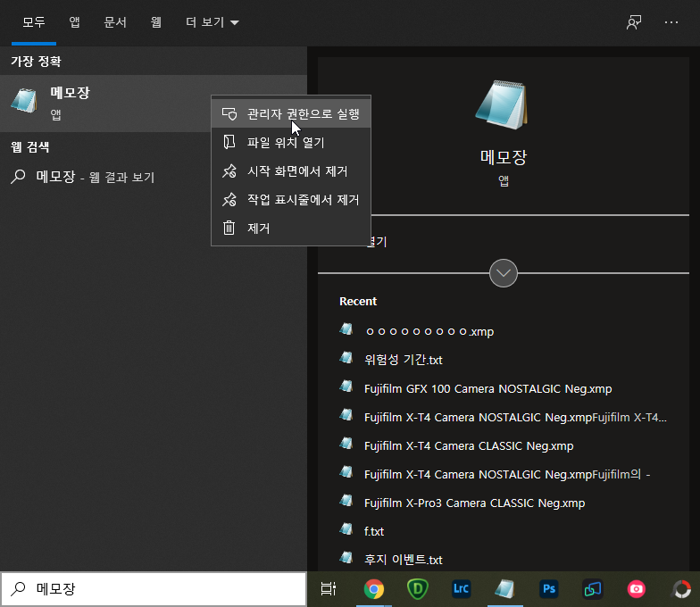Click the search icon beside 메모장 web result
The image size is (700, 607).
(18, 177)
